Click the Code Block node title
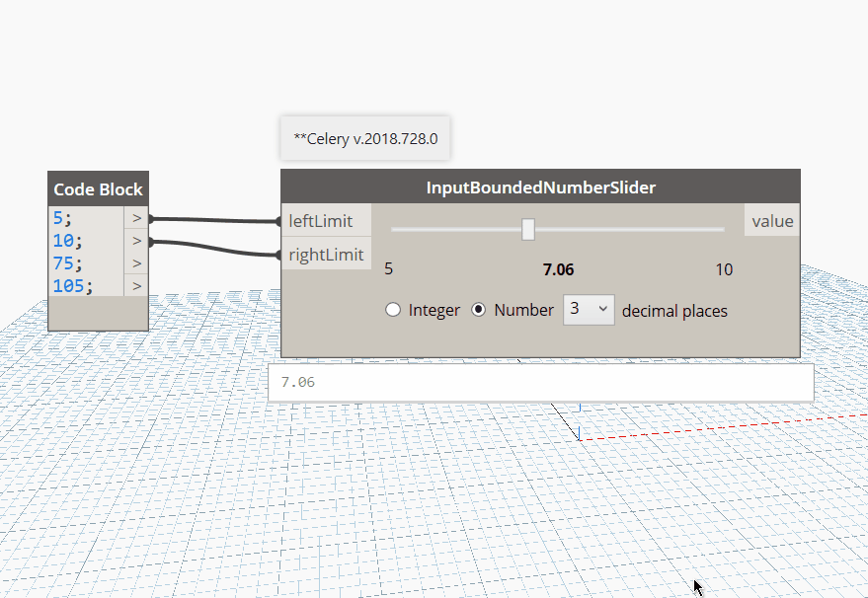868x598 pixels. point(98,188)
